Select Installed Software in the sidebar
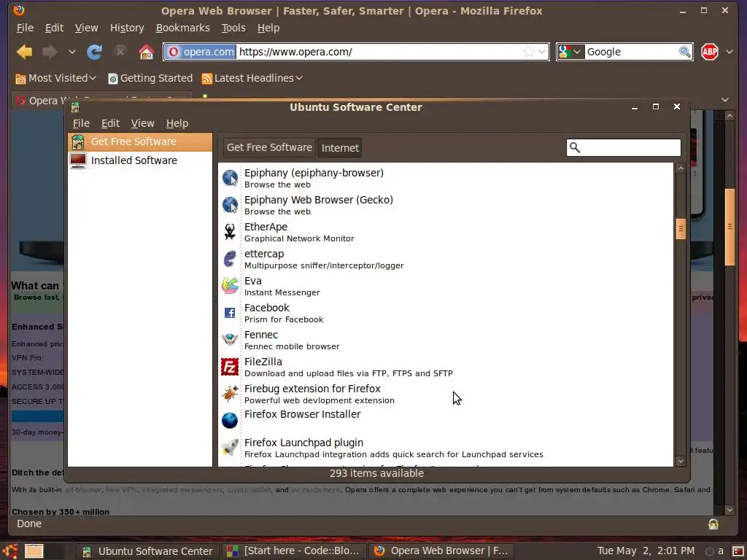 [140, 160]
